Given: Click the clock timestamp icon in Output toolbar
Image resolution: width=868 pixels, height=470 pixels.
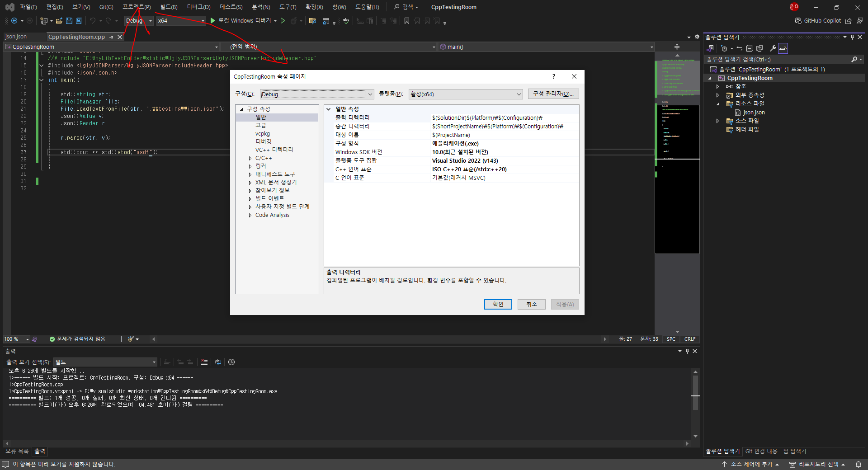Looking at the screenshot, I should pos(231,362).
